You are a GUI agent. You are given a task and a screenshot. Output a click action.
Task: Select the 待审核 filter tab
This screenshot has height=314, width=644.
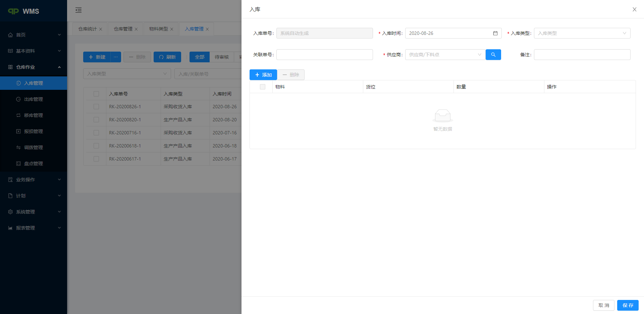coord(222,57)
